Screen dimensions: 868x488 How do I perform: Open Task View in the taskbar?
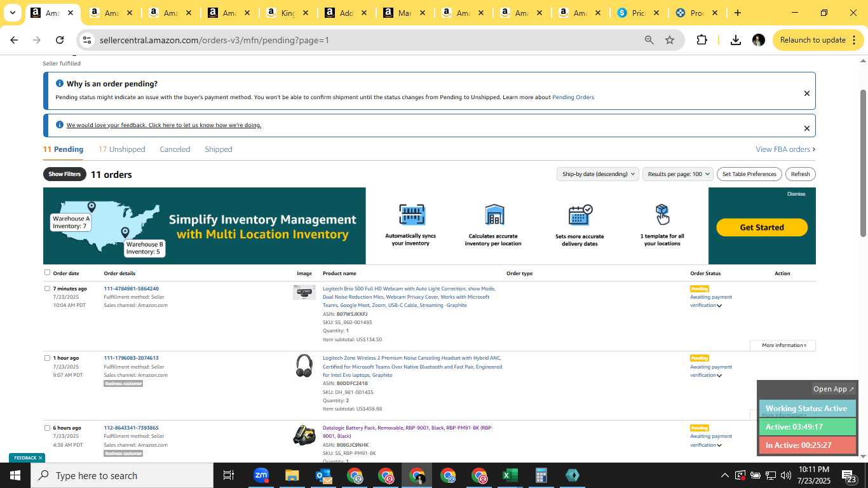click(229, 475)
